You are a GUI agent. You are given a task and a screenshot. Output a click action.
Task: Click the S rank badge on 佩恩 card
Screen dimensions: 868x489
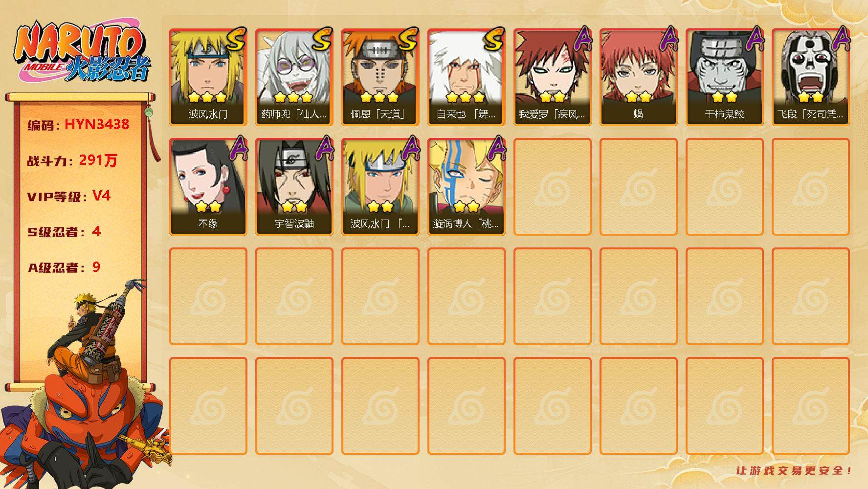pyautogui.click(x=407, y=39)
